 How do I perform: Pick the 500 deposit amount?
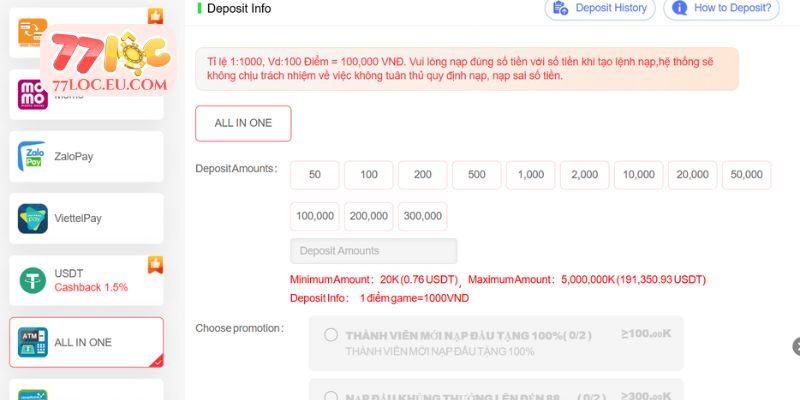[x=476, y=175]
